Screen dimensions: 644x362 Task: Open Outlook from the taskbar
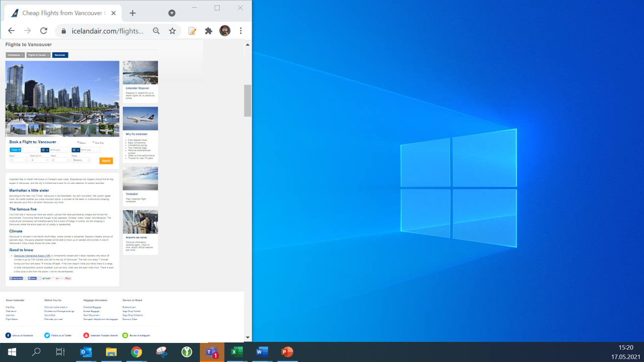[x=86, y=352]
